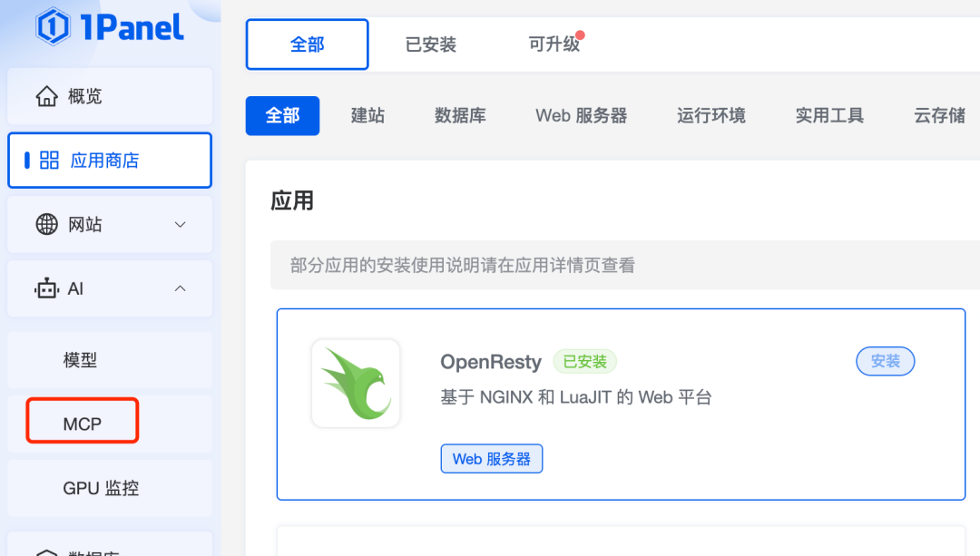Filter apps by 运行环境 category
This screenshot has height=556, width=980.
pos(711,115)
